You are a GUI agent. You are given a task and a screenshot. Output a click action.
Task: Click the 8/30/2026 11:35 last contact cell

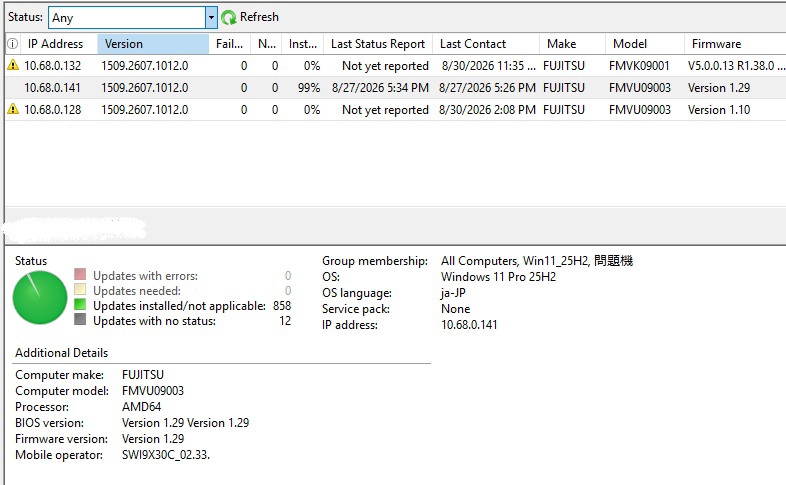(488, 66)
